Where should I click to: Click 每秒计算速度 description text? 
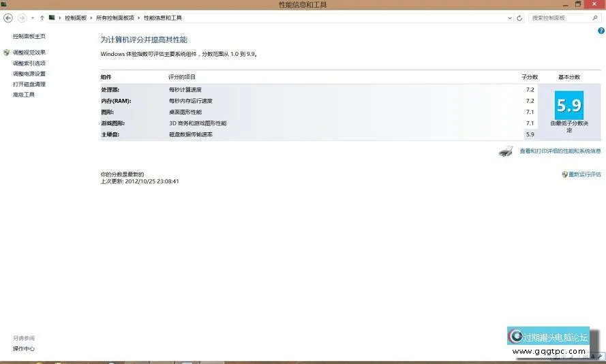pyautogui.click(x=185, y=90)
